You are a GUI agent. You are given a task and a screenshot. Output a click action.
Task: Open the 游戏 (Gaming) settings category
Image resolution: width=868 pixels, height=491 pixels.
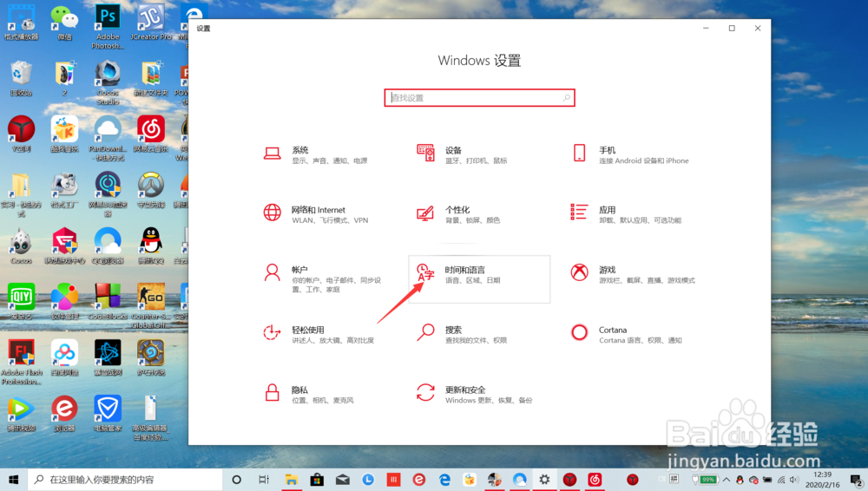[633, 275]
